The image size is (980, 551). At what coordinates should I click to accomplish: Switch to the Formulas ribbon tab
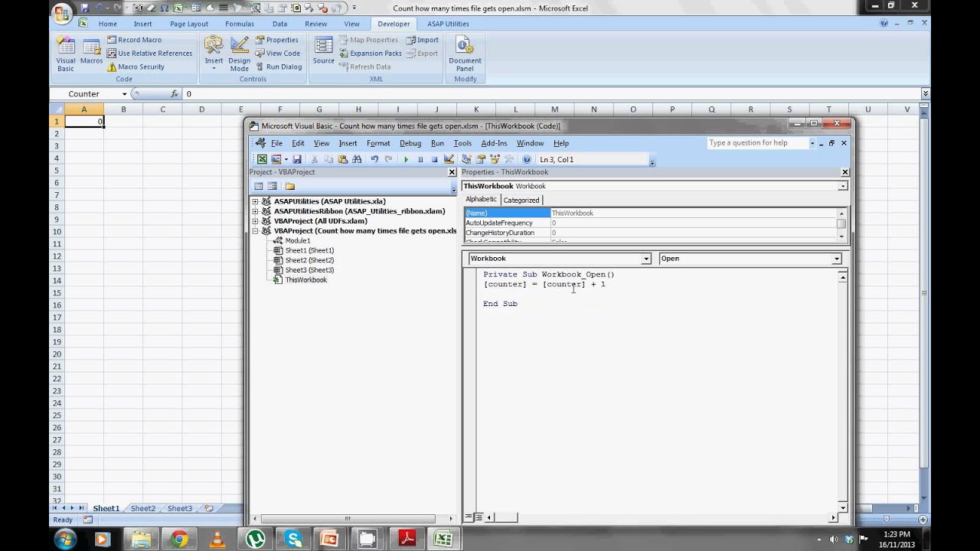[x=240, y=24]
